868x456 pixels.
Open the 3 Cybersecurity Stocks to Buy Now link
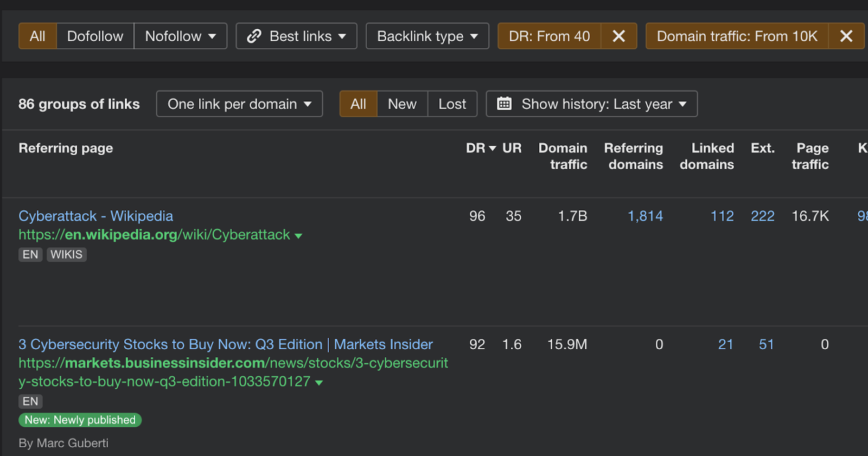coord(226,344)
